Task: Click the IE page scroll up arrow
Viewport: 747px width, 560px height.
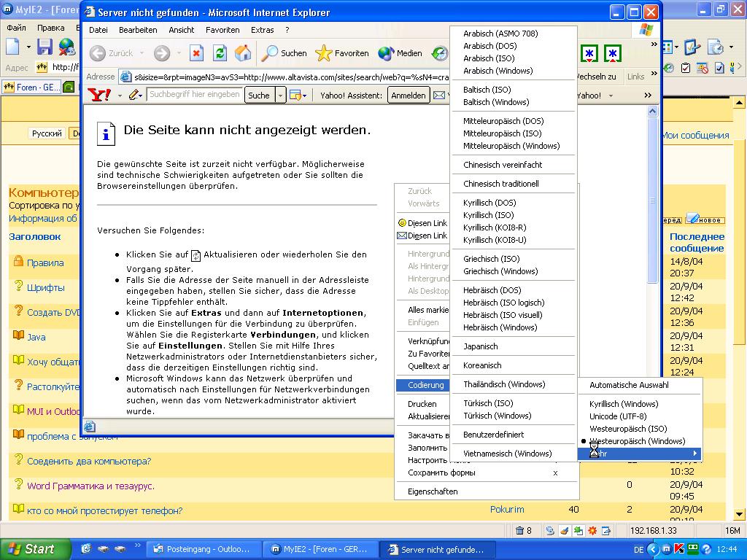Action: pos(652,111)
